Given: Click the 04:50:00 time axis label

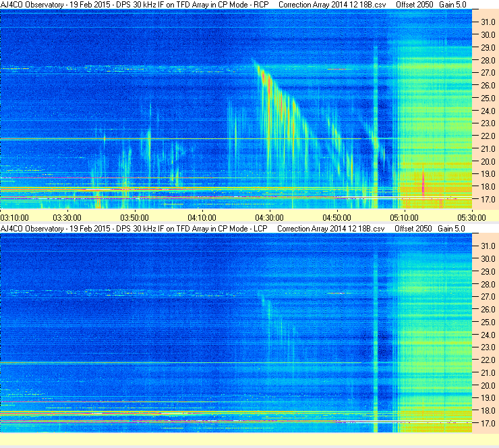Looking at the screenshot, I should tap(336, 218).
